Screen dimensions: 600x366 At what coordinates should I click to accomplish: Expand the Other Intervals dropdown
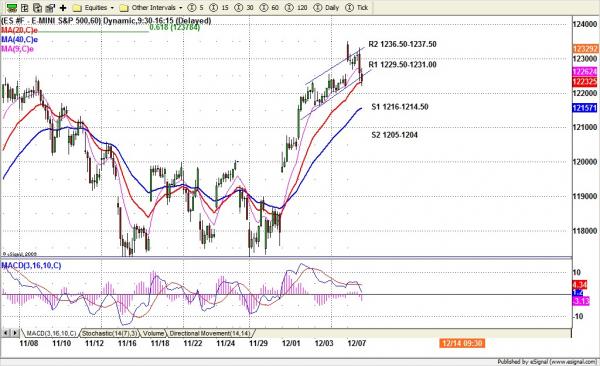point(181,8)
